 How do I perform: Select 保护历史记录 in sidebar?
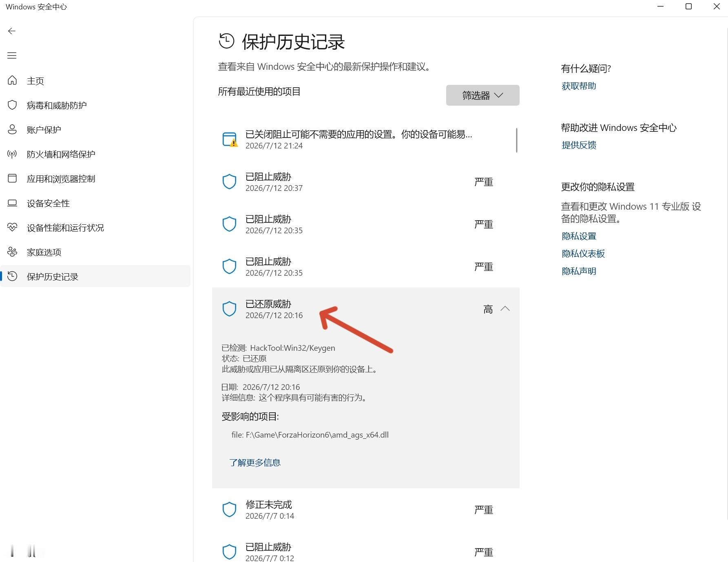point(95,276)
